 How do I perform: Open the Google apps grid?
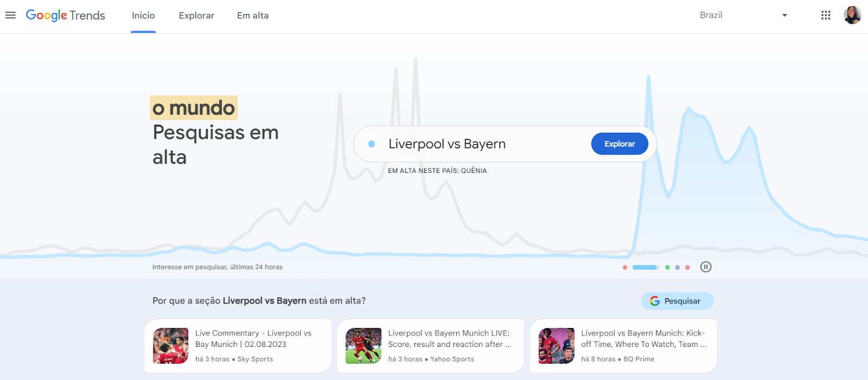click(x=826, y=15)
